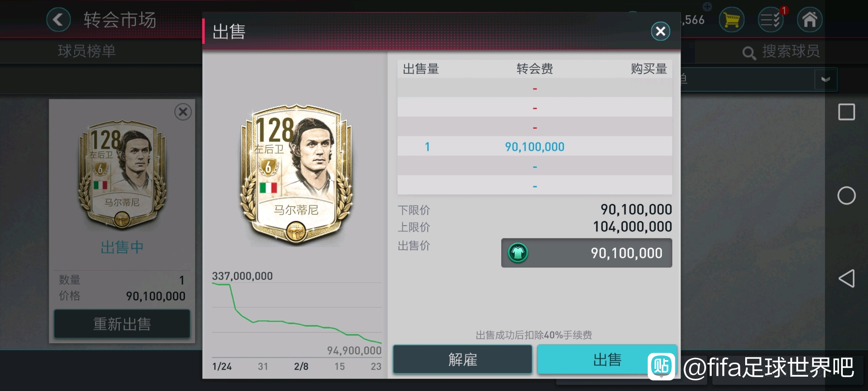The width and height of the screenshot is (868, 391).
Task: Tap the Android home circle button
Action: [846, 195]
